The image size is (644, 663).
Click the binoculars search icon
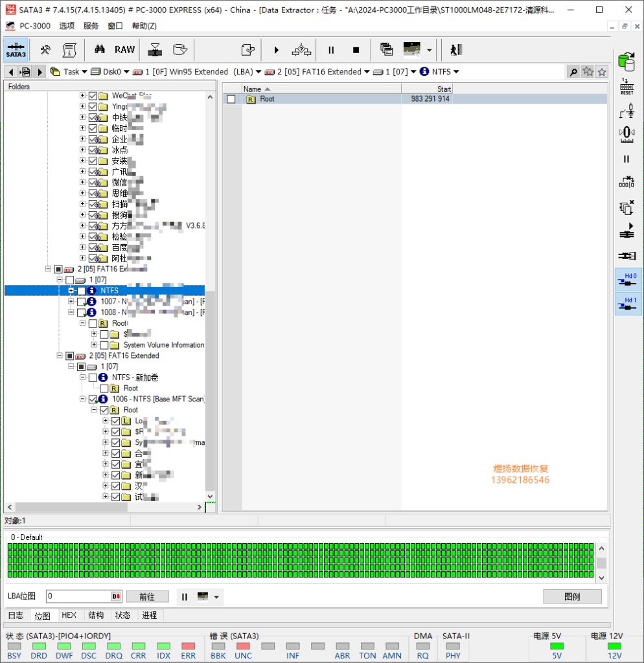[x=99, y=49]
